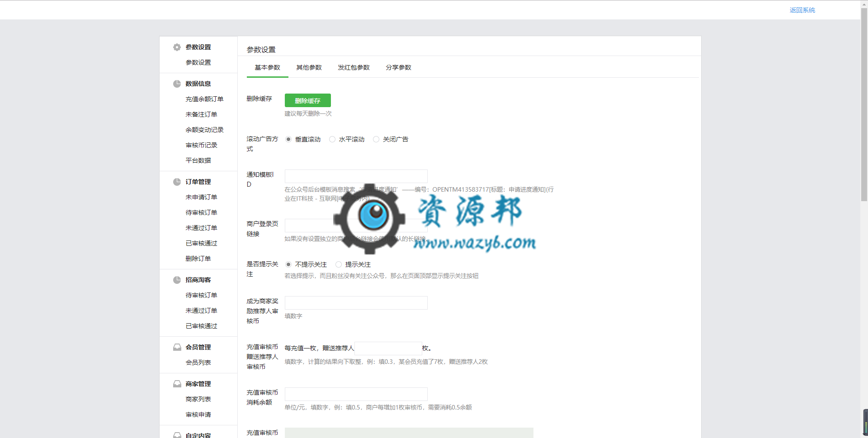This screenshot has height=438, width=868.
Task: Click the inbox icon beside 会员管理
Action: coord(177,347)
